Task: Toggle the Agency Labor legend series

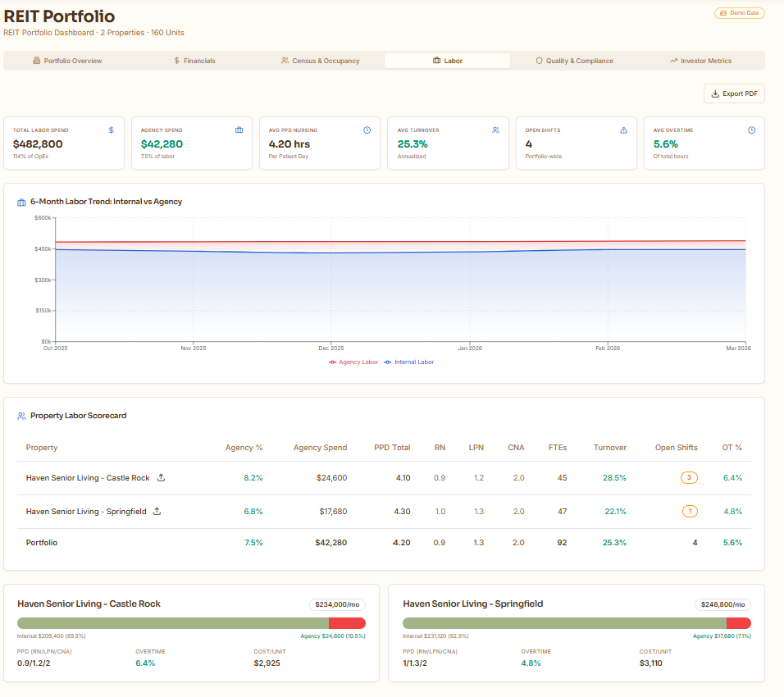Action: 353,362
